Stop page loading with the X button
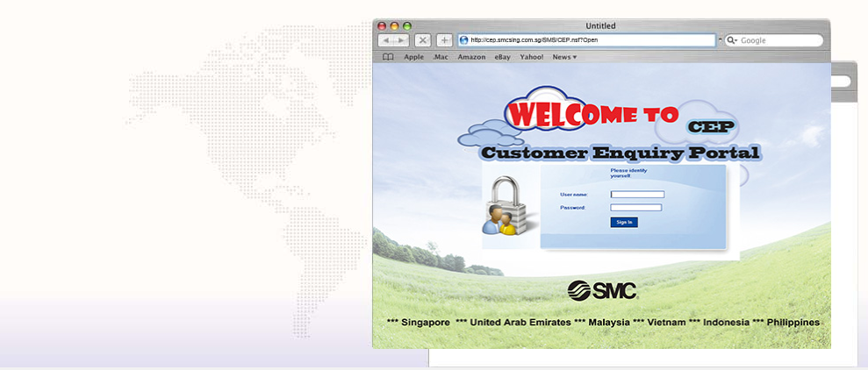This screenshot has width=868, height=370. pyautogui.click(x=423, y=40)
